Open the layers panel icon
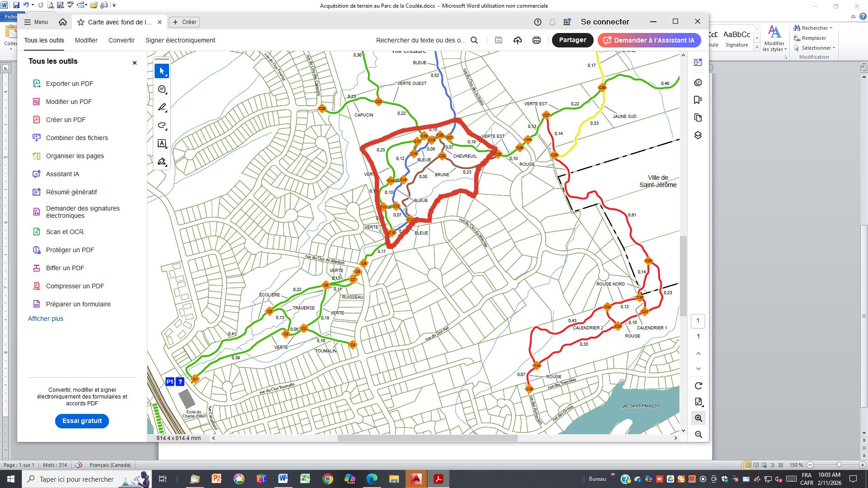 tap(698, 136)
